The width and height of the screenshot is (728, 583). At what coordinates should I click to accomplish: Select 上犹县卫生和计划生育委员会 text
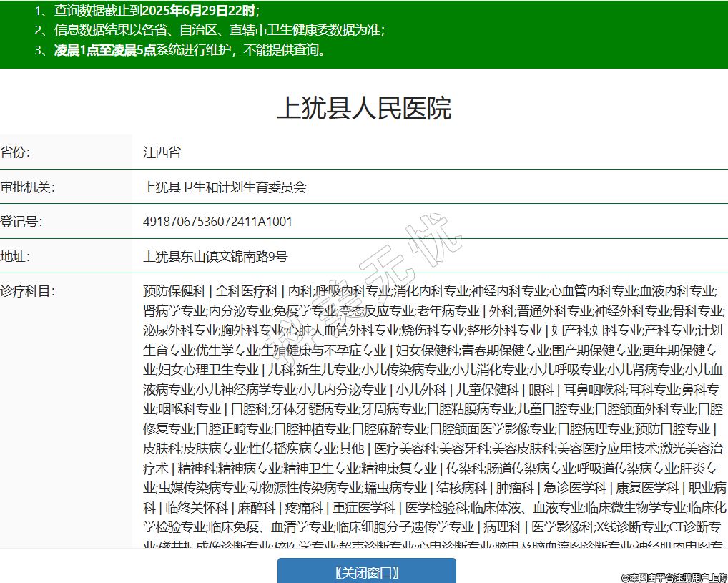click(225, 187)
